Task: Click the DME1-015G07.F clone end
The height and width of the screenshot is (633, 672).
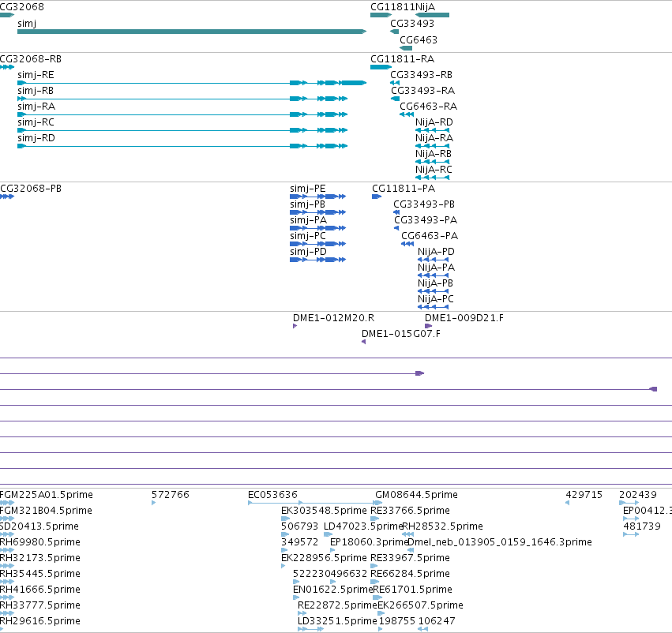Action: tap(363, 342)
